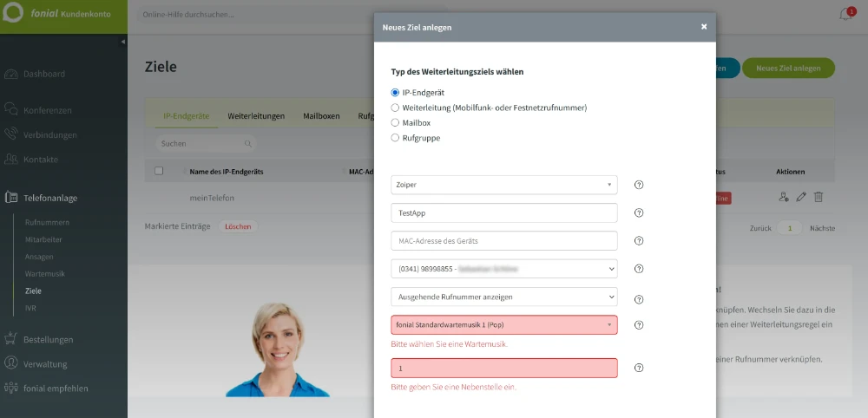868x418 pixels.
Task: Open help icon next to Ausgehende Rufnummer
Action: coord(639,300)
